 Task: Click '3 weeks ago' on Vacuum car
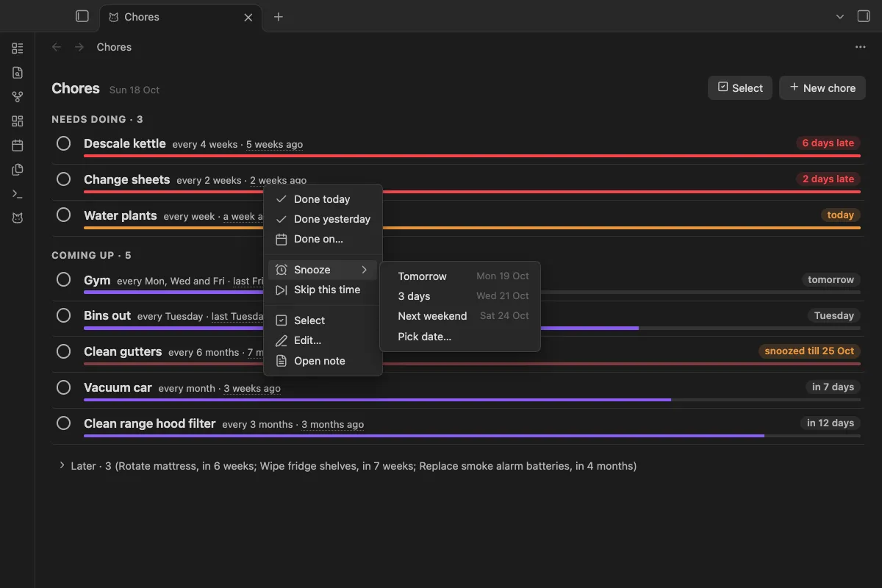[252, 388]
